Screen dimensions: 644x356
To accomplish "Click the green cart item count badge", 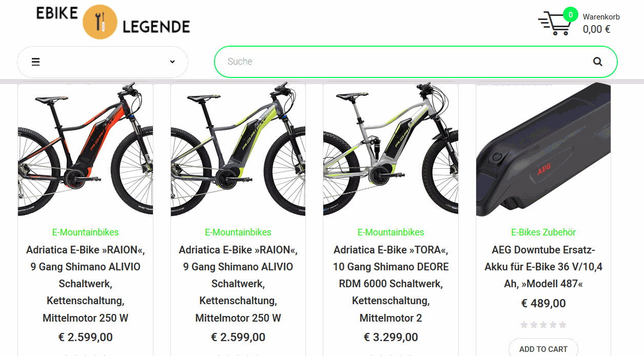I will tap(571, 14).
